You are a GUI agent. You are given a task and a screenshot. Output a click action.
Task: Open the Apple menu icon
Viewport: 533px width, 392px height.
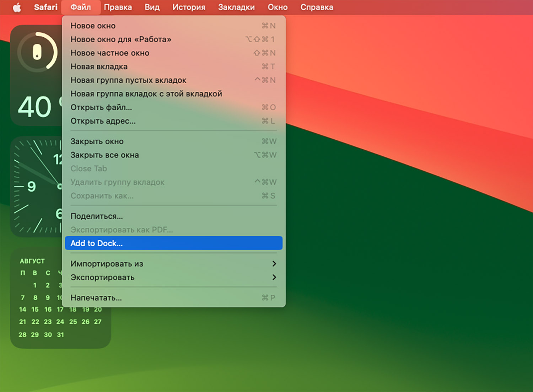click(17, 7)
